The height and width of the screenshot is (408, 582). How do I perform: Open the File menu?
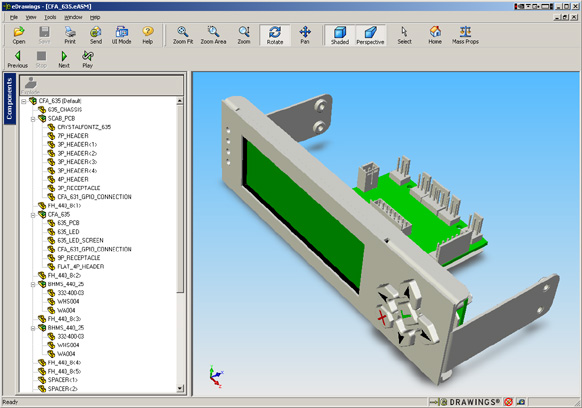pyautogui.click(x=14, y=17)
